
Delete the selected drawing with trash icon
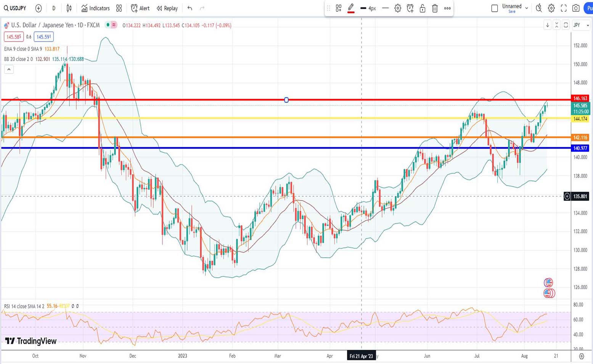(435, 8)
